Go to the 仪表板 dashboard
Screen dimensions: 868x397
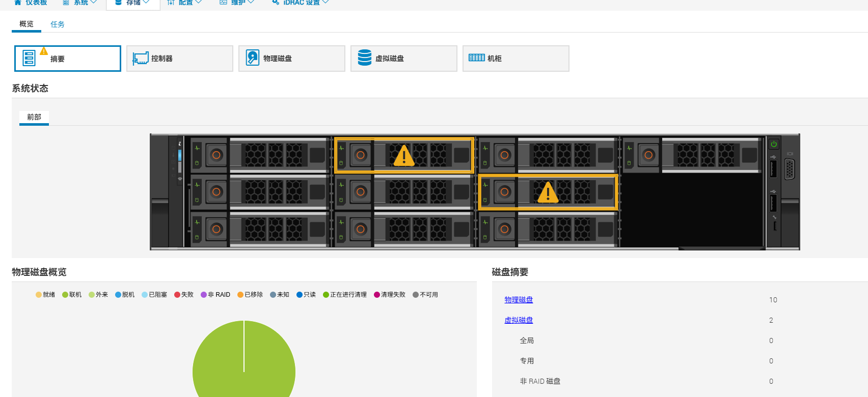[31, 3]
